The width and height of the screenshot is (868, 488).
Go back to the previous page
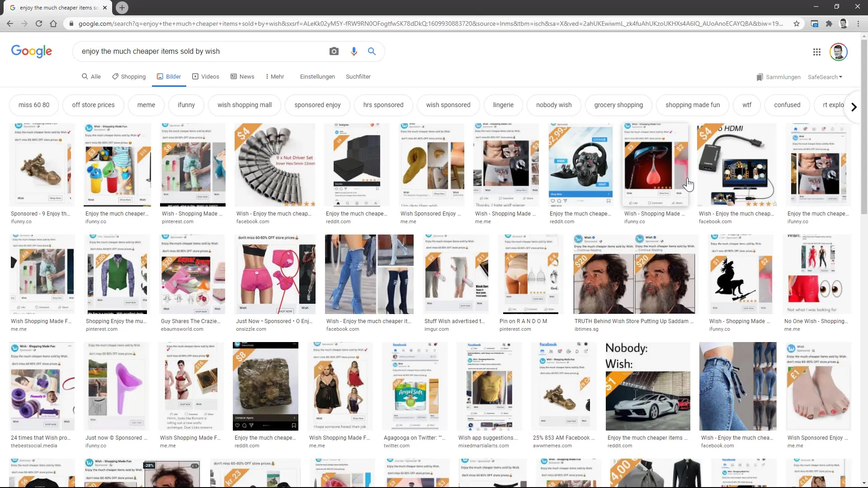[10, 23]
